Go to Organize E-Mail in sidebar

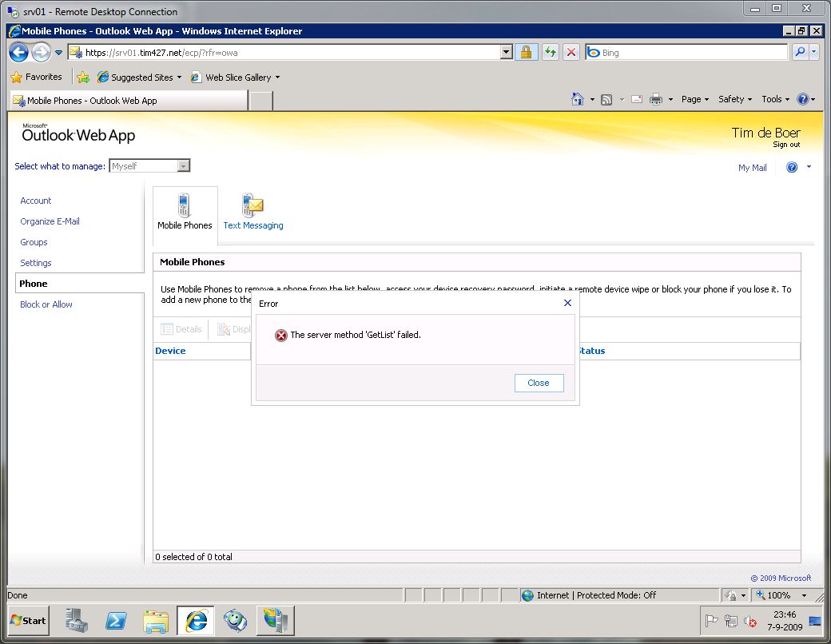click(x=50, y=221)
